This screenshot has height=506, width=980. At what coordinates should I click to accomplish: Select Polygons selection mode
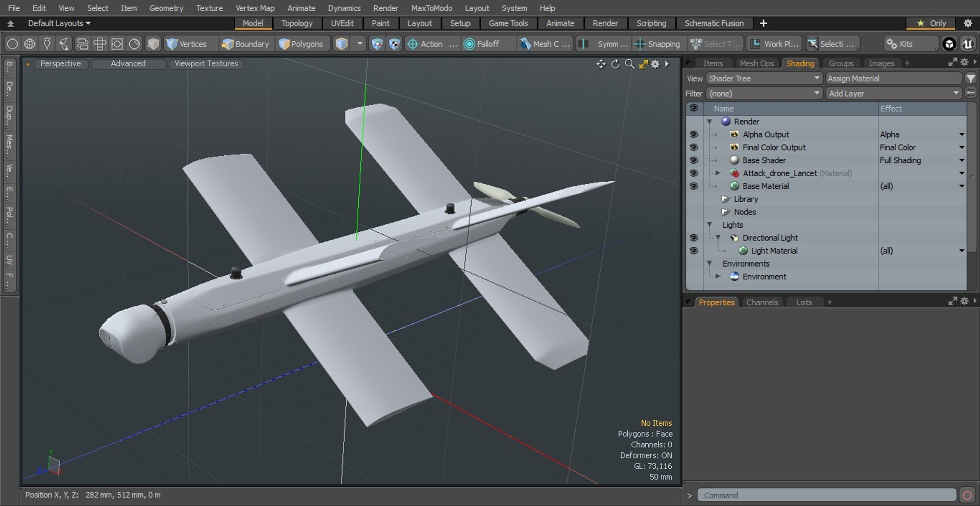point(302,44)
